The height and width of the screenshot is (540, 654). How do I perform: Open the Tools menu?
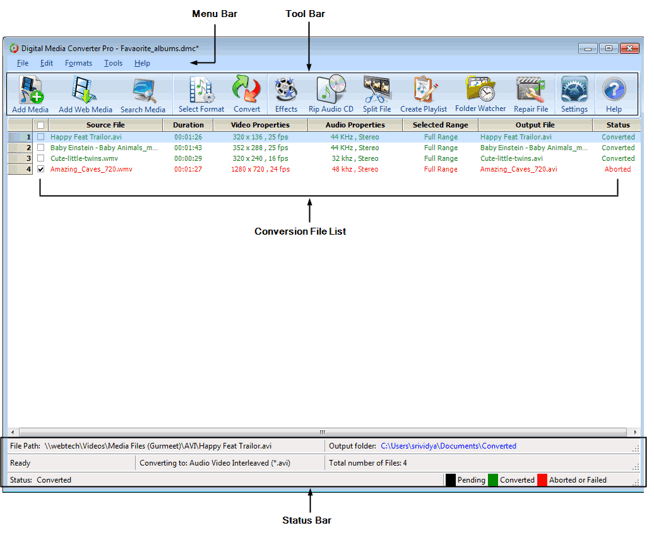point(113,63)
